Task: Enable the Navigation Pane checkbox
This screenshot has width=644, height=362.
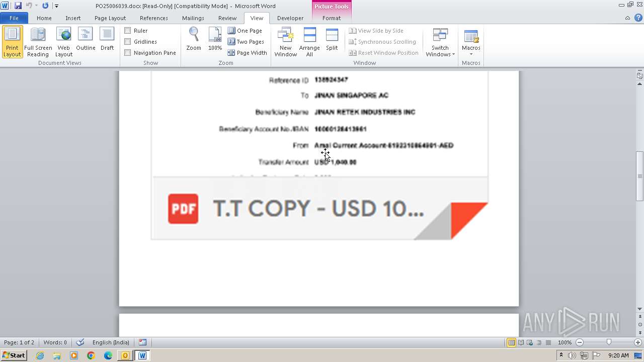Action: pyautogui.click(x=128, y=53)
